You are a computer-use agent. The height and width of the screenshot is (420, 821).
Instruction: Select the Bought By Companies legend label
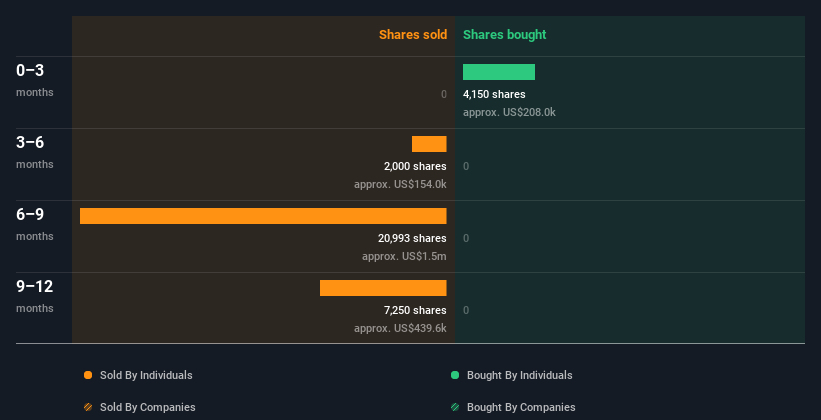pyautogui.click(x=521, y=407)
